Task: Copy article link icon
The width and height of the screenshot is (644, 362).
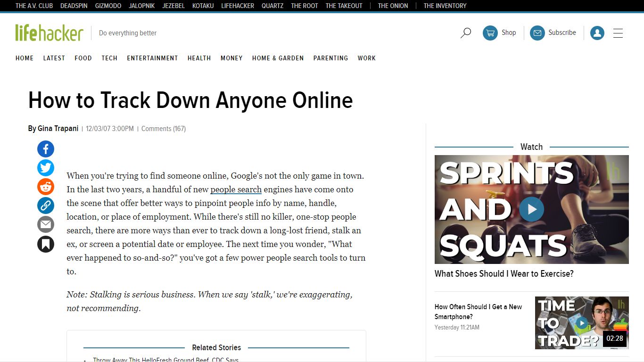Action: pyautogui.click(x=46, y=206)
